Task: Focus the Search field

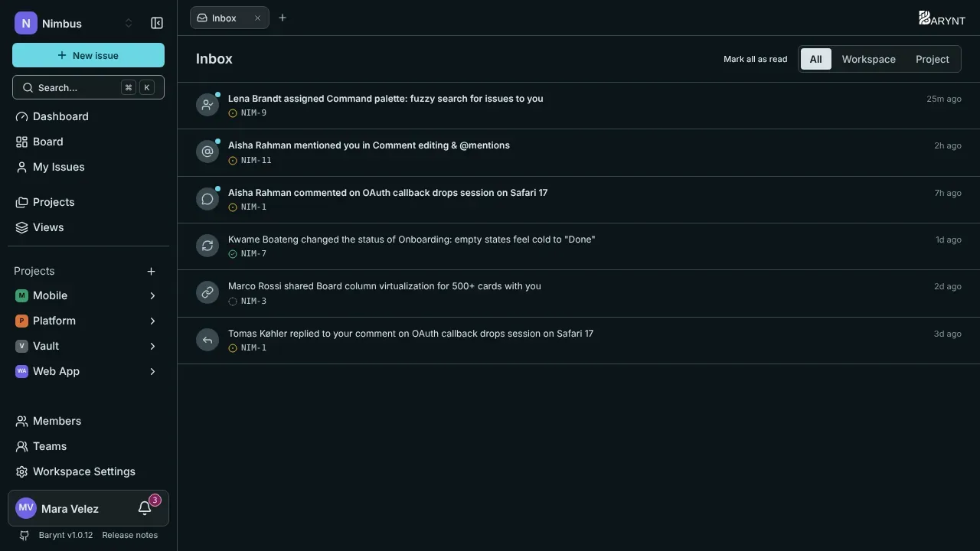Action: (88, 87)
